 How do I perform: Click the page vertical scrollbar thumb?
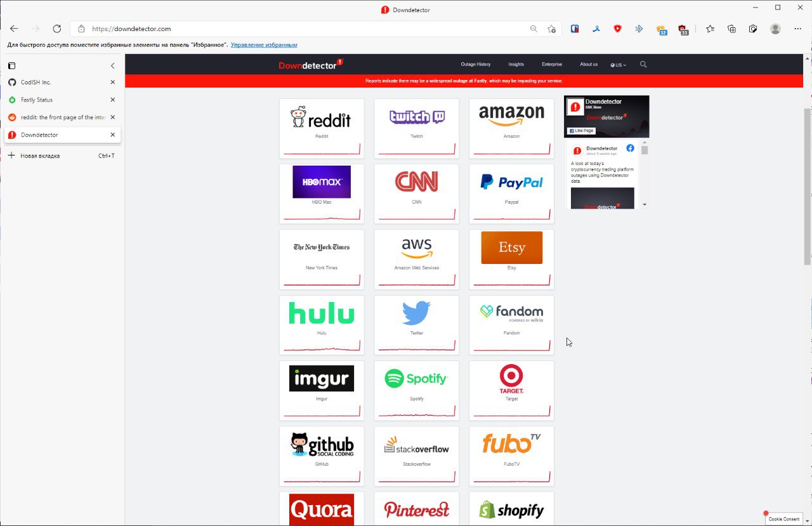click(x=807, y=187)
